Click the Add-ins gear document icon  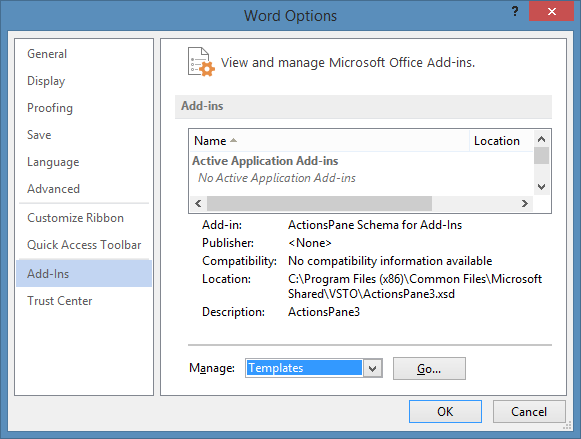pyautogui.click(x=201, y=62)
